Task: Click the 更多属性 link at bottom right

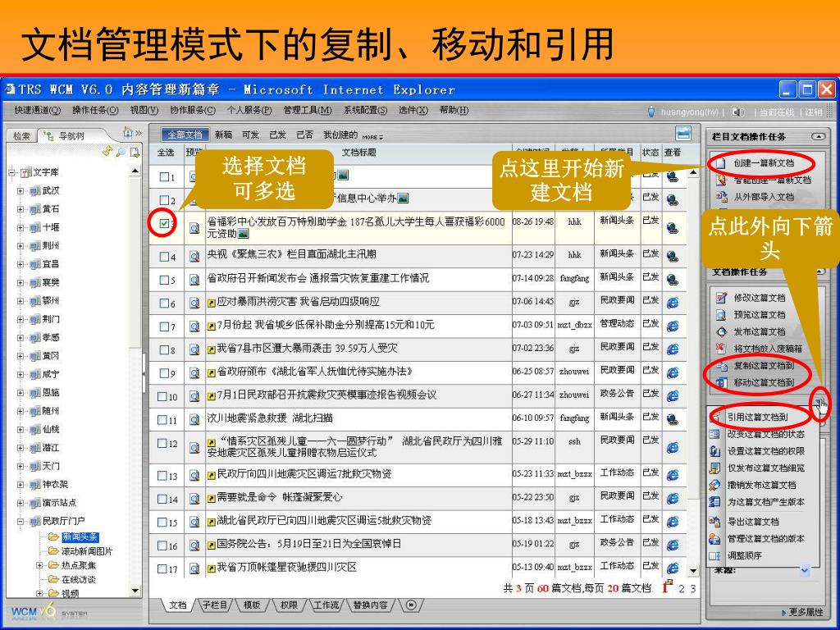Action: point(806,612)
